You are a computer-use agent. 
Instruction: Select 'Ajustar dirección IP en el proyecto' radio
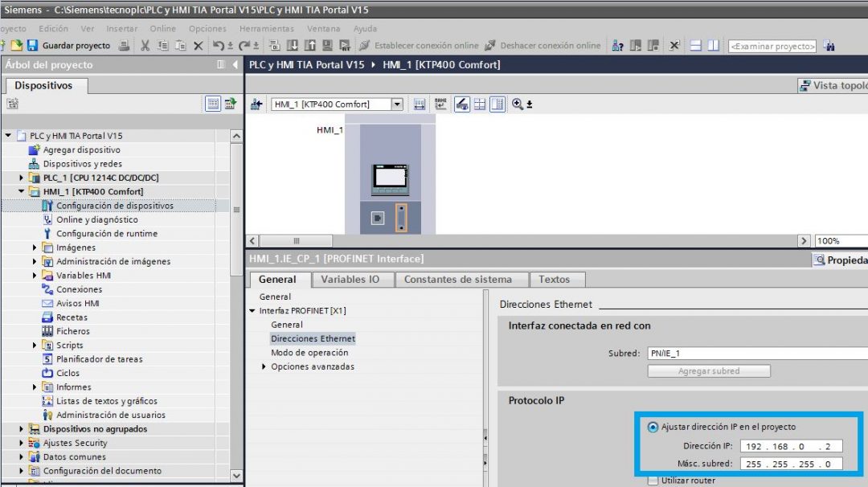(x=653, y=427)
